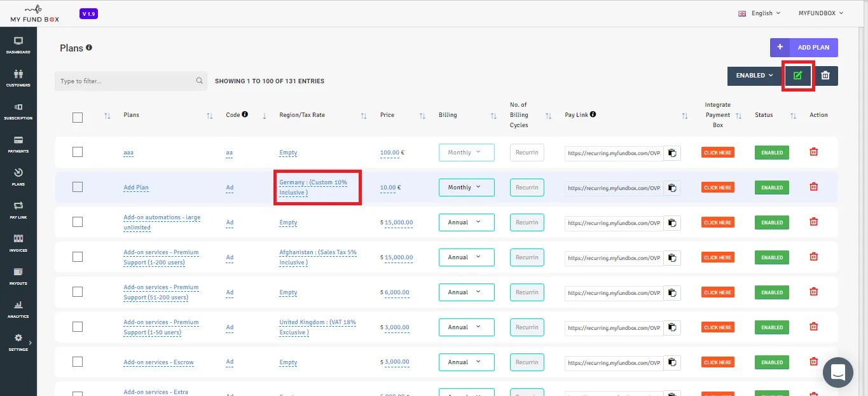Click billing cycles field for 'aaa' row
The image size is (868, 396).
(527, 153)
